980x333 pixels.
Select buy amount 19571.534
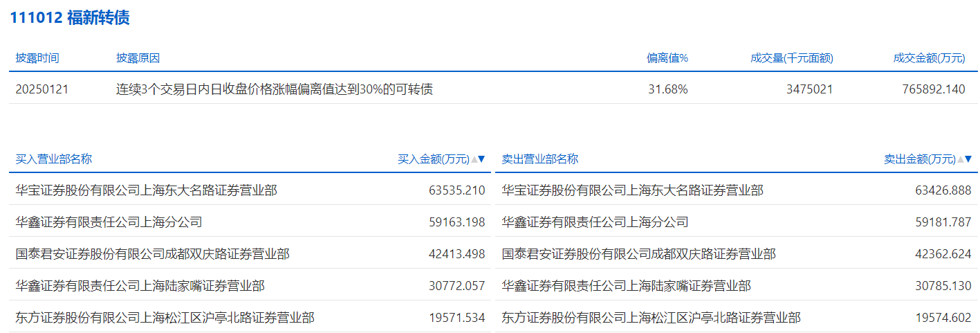(457, 317)
